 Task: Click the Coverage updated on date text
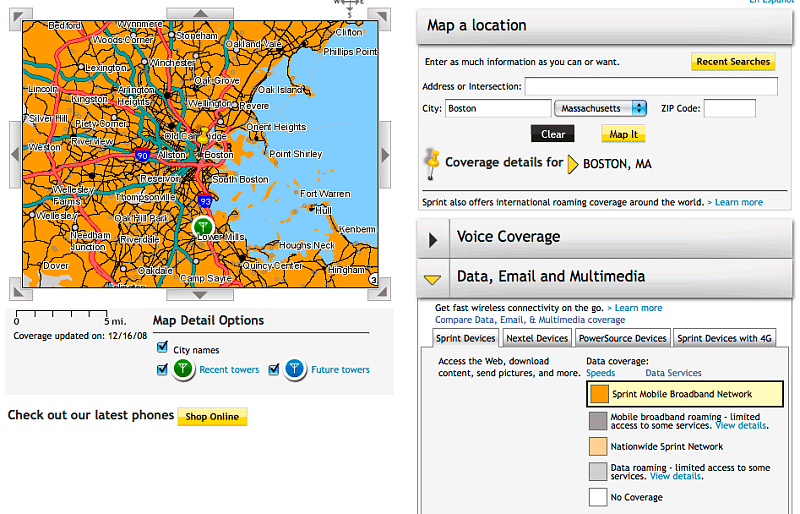80,336
